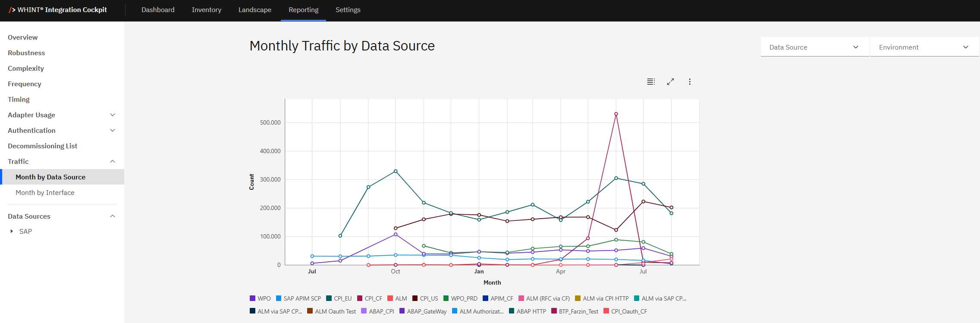
Task: Collapse the Traffic section chevron
Action: tap(113, 162)
